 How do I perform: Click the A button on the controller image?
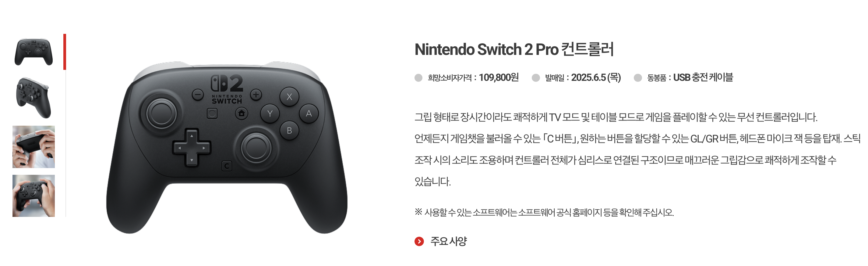point(309,114)
